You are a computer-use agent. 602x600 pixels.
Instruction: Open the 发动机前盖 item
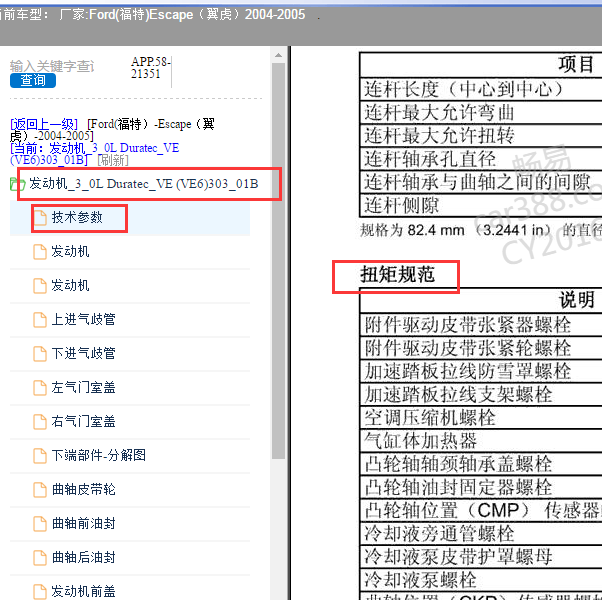click(x=83, y=591)
